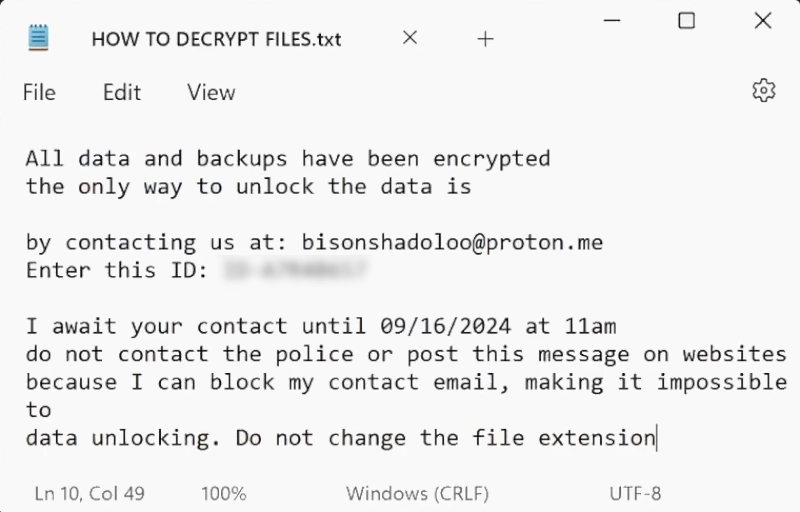Open the Edit menu
The width and height of the screenshot is (800, 512).
click(x=121, y=92)
